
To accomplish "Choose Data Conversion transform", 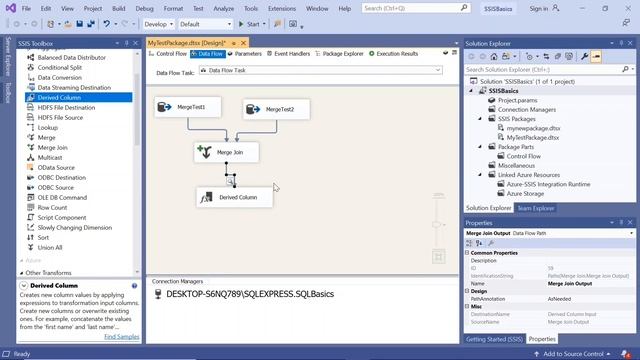I will tap(60, 78).
